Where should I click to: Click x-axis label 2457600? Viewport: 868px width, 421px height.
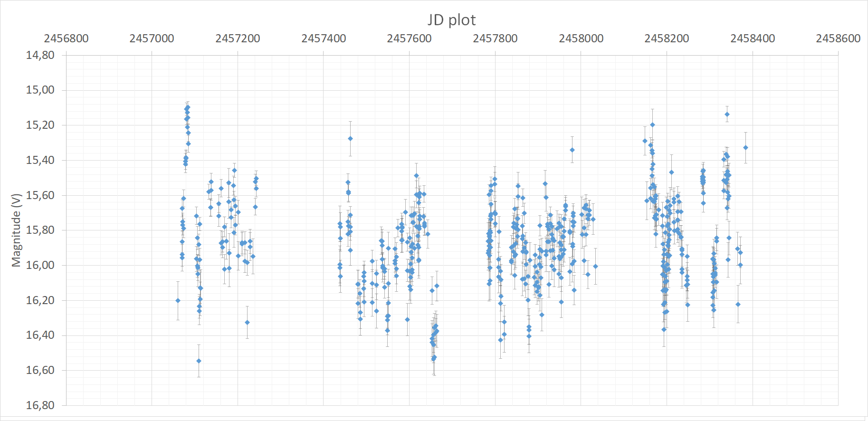pyautogui.click(x=409, y=38)
